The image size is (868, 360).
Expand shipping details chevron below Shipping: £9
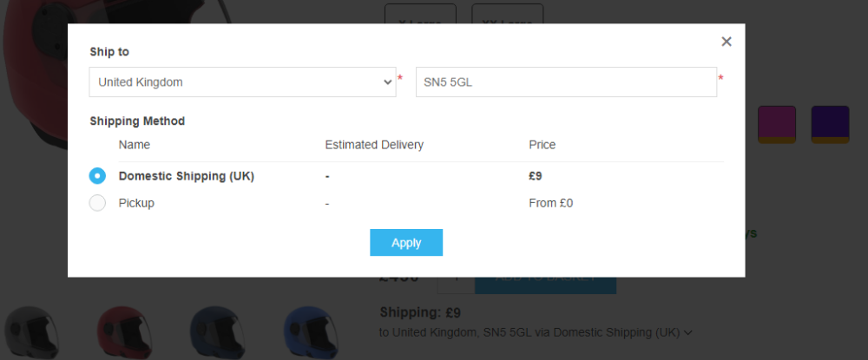point(688,333)
